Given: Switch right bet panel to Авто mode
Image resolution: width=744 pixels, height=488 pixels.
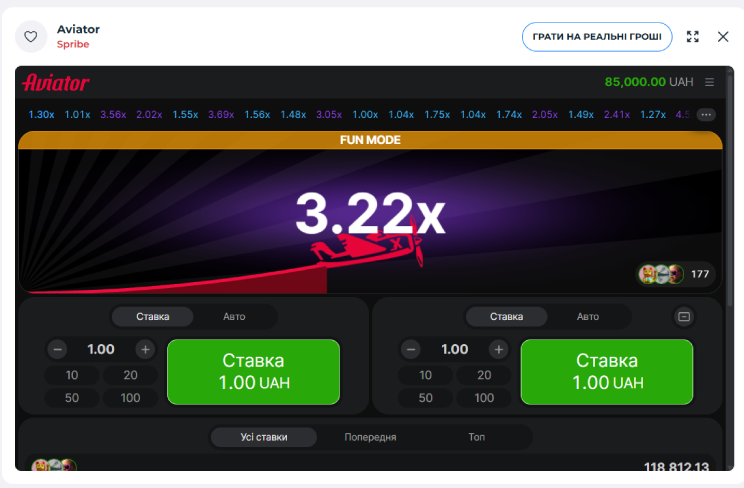Looking at the screenshot, I should point(588,317).
